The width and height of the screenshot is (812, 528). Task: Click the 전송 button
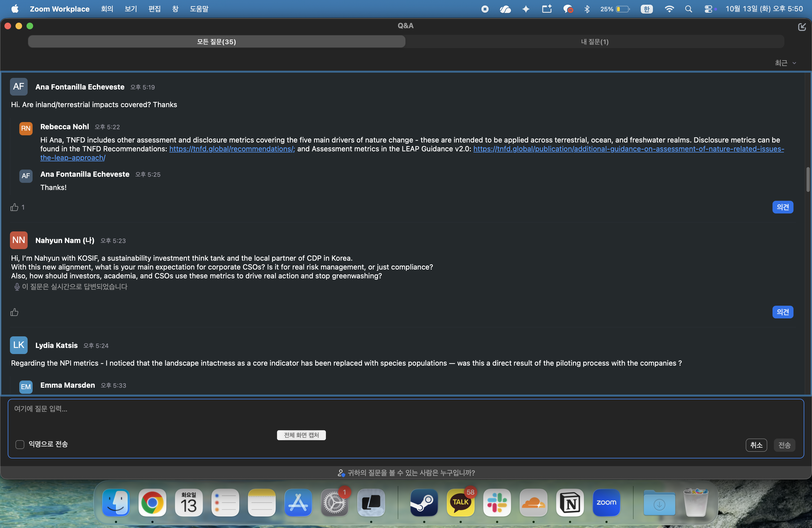point(784,445)
